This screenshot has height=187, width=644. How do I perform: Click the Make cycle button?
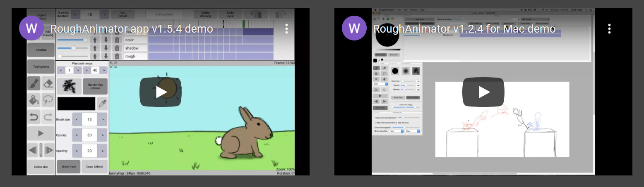(231, 14)
